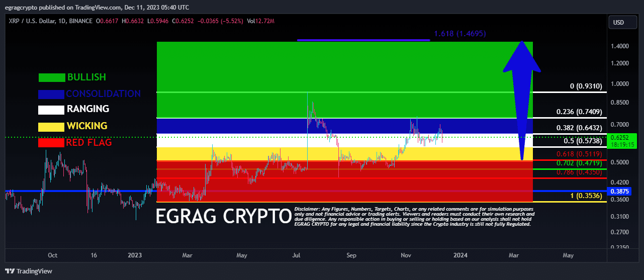Click the 2024 date axis label

460,255
